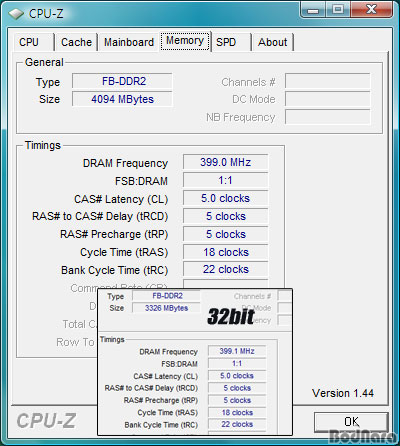Maximize the CPU-Z window
The height and width of the screenshot is (446, 400).
[x=338, y=10]
